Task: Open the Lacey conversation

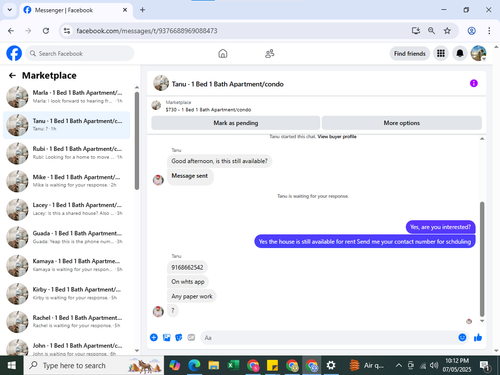Action: coord(67,209)
